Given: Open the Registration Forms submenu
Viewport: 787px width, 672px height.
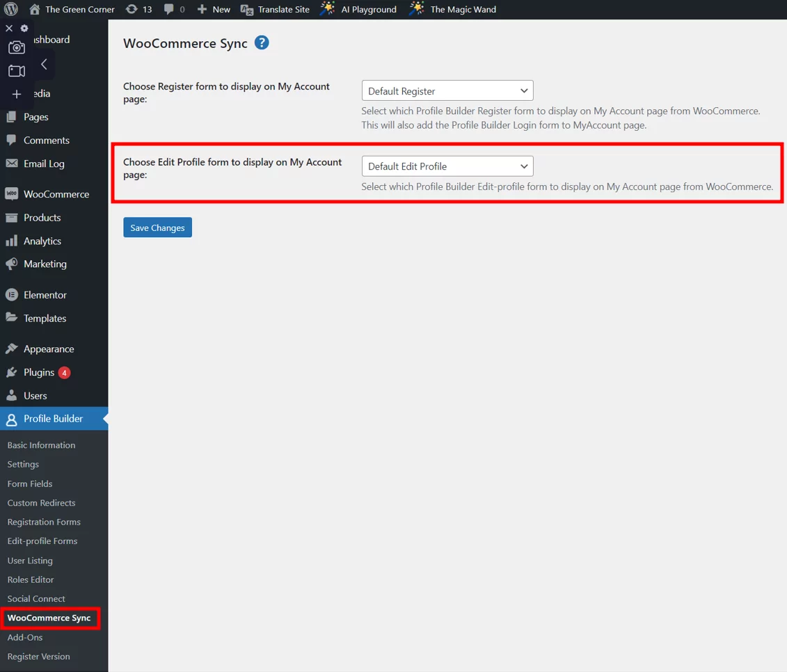Looking at the screenshot, I should tap(44, 522).
